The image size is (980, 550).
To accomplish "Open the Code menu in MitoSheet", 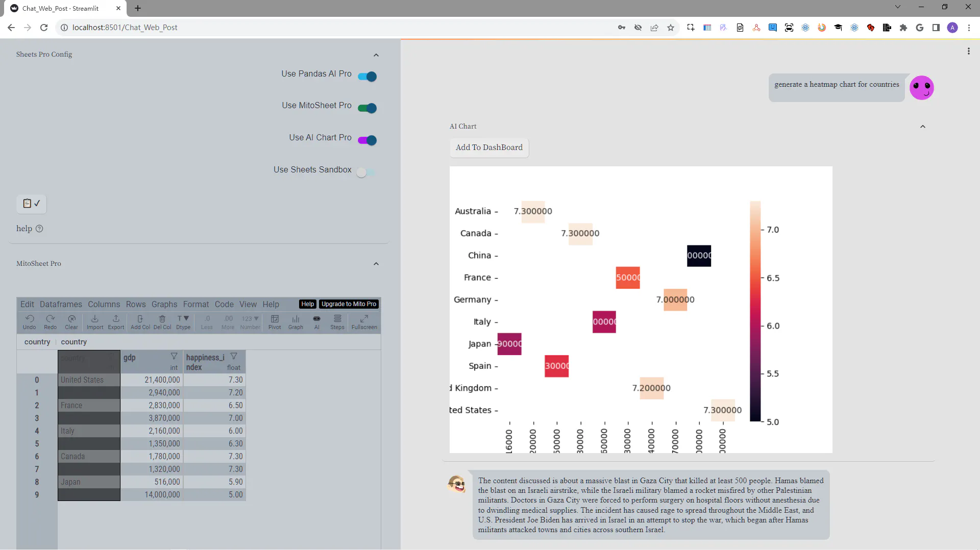I will pyautogui.click(x=224, y=304).
